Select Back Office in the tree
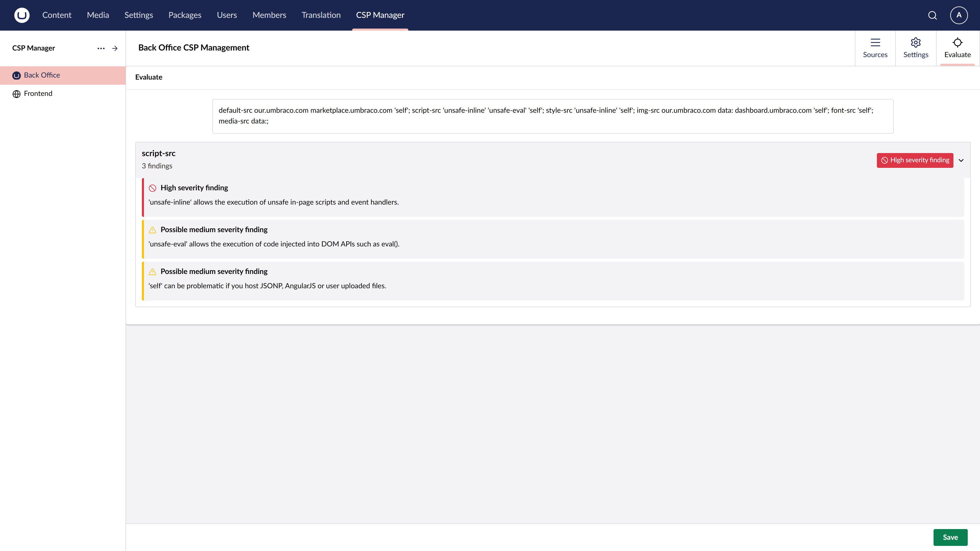 coord(42,75)
